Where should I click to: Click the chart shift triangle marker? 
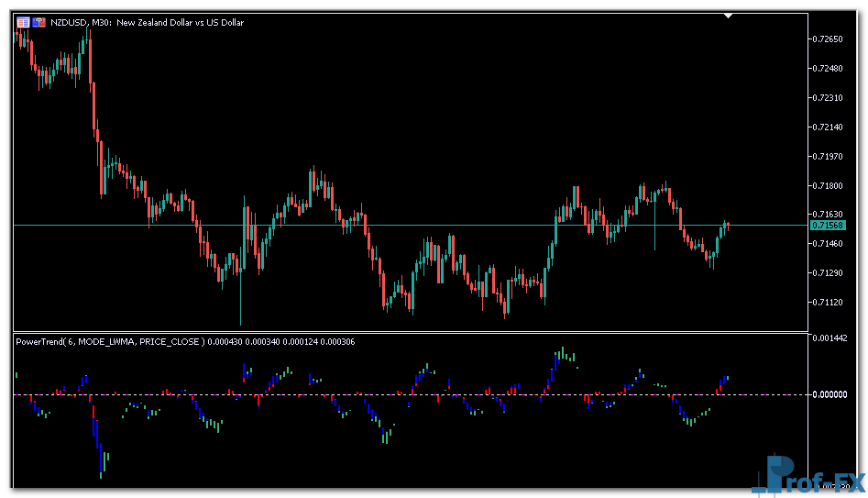[x=728, y=16]
